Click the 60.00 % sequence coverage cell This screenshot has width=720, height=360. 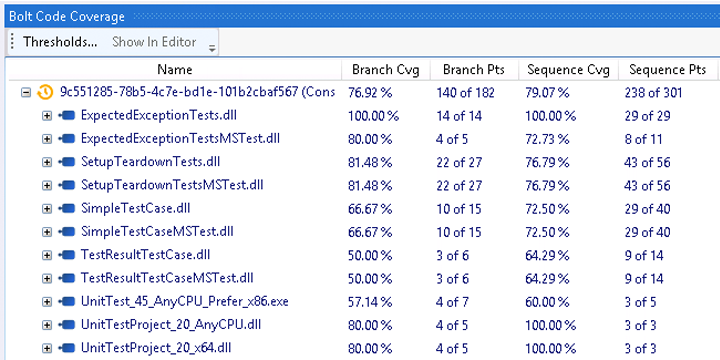tap(547, 302)
